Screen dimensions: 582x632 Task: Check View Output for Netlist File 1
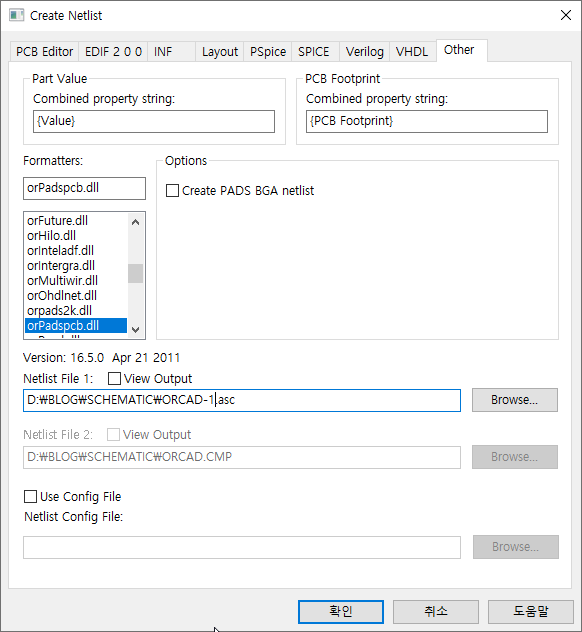pos(114,378)
